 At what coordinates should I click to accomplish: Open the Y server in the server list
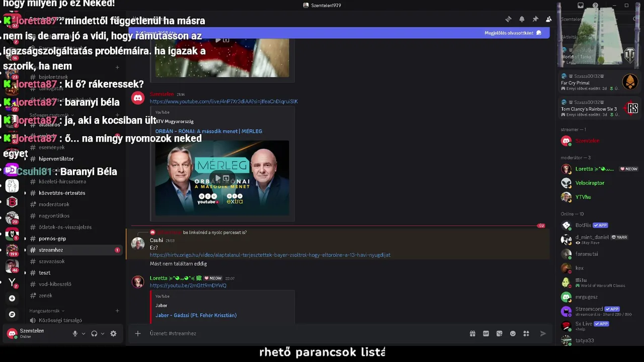(12, 283)
